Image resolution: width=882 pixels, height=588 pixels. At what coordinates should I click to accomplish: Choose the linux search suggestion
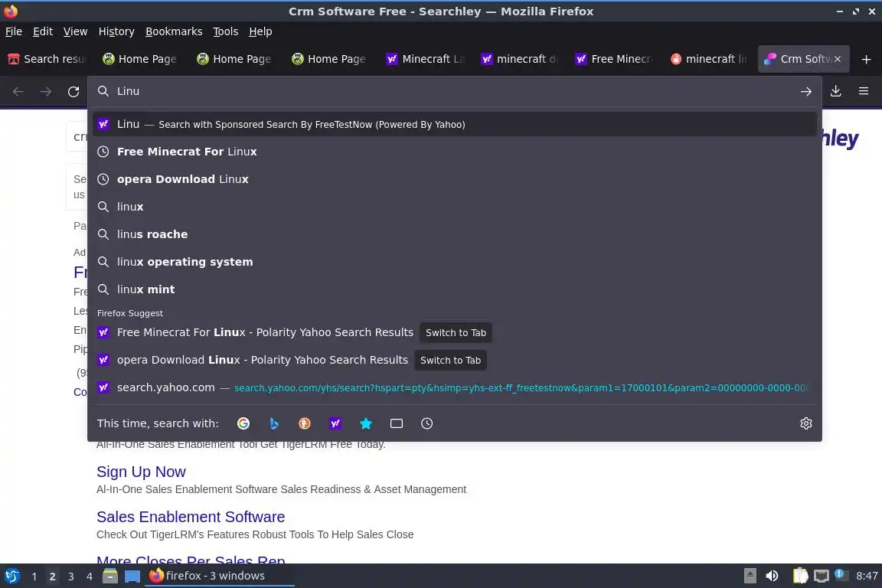(455, 207)
